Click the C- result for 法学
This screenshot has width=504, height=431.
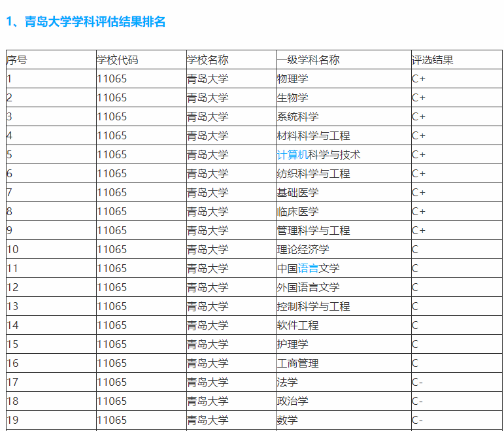pyautogui.click(x=457, y=382)
